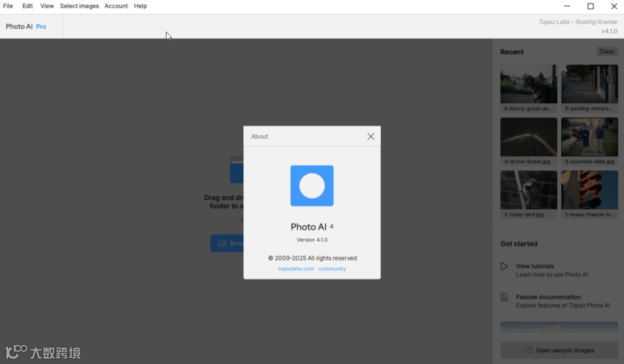Open recent image 3-scanned-slide.jpg

click(x=589, y=141)
